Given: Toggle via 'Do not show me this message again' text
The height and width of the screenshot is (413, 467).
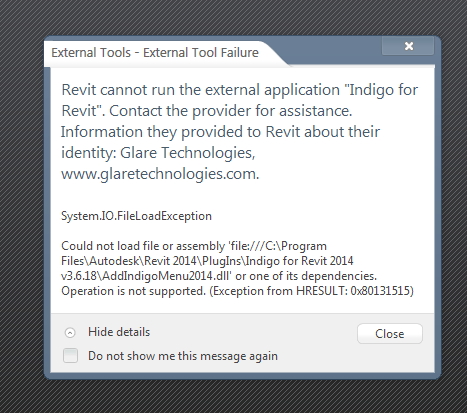Looking at the screenshot, I should (x=183, y=356).
